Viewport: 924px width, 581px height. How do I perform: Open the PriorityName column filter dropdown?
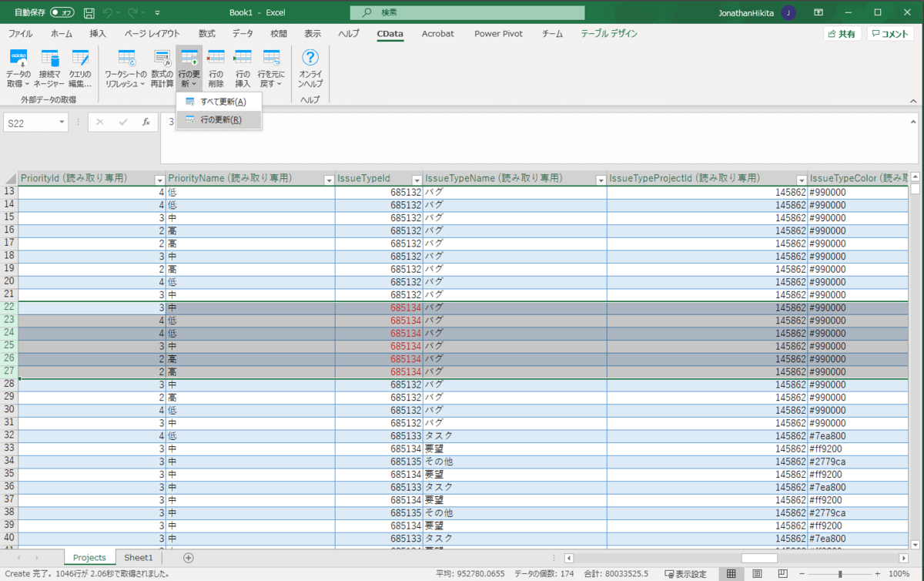[x=327, y=180]
